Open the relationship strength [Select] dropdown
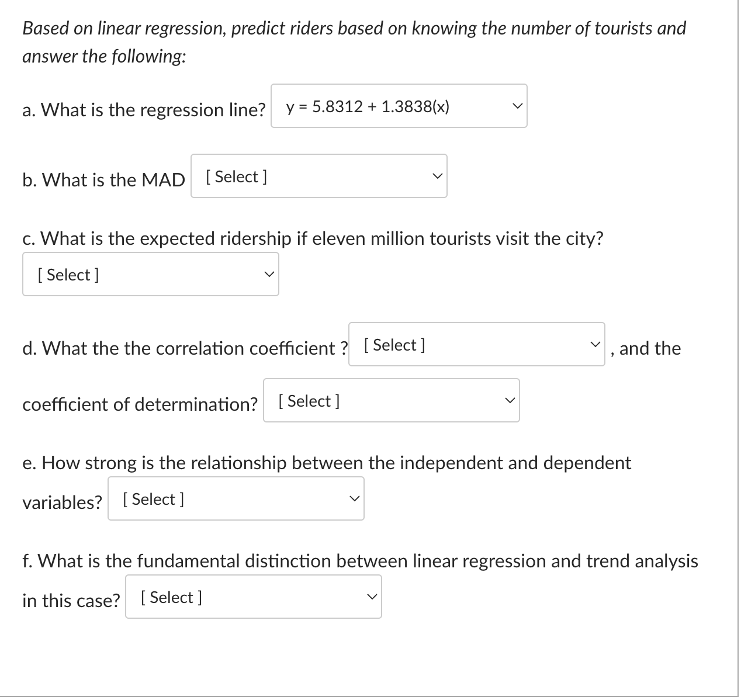 236,498
